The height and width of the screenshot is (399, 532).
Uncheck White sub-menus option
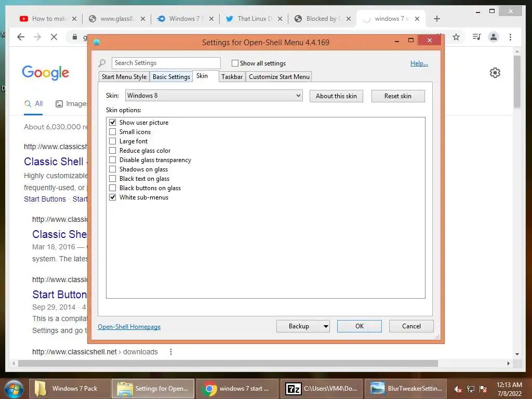113,197
